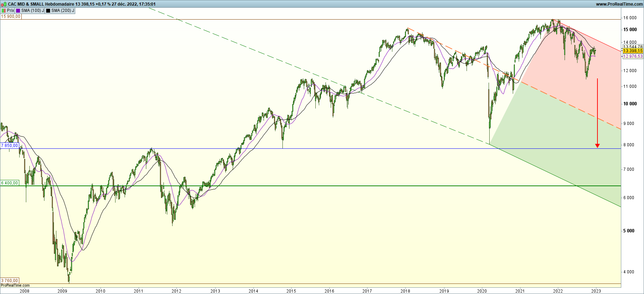Select the Prix legend button
Screen dimensions: 644x294
[x=8, y=10]
